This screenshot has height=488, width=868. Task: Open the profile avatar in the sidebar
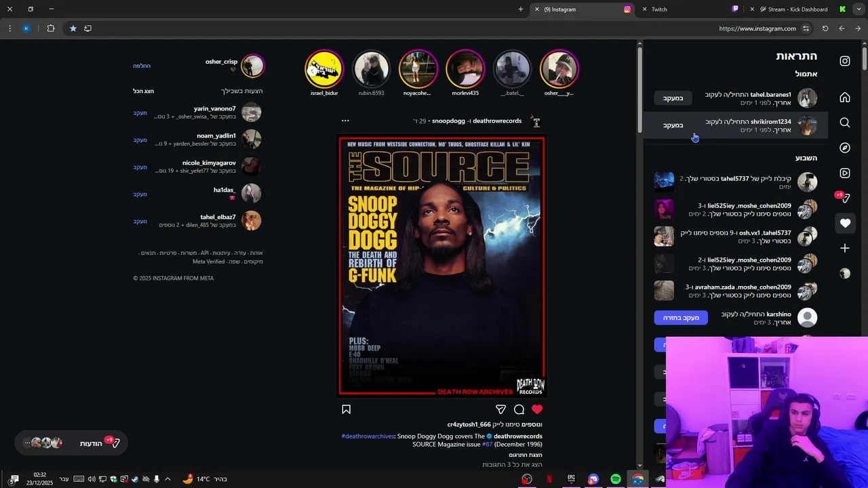(845, 273)
